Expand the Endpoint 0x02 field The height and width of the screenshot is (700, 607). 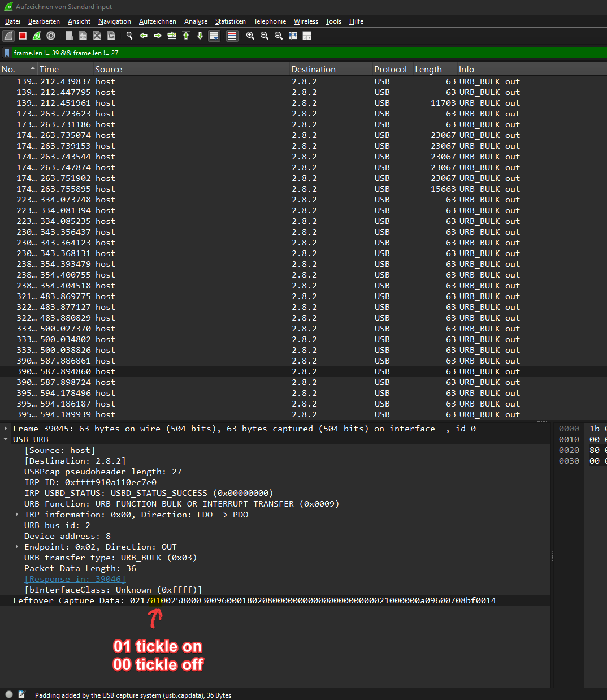pyautogui.click(x=17, y=547)
